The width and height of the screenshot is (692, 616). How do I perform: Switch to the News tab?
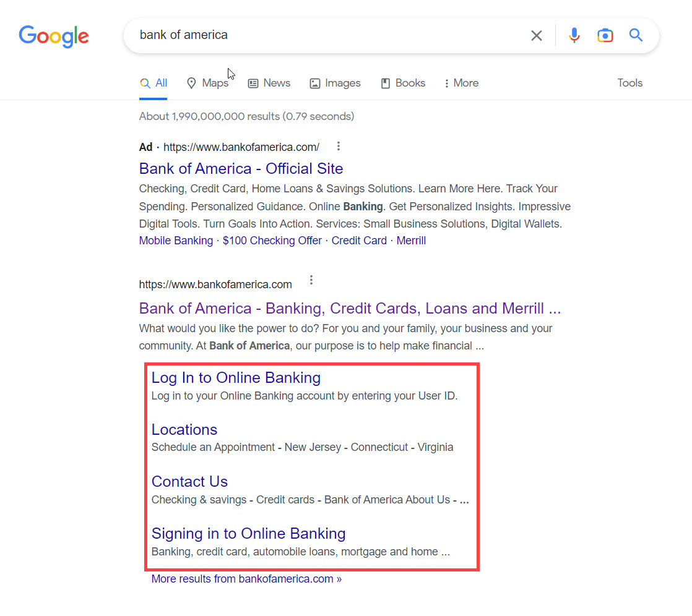coord(269,83)
